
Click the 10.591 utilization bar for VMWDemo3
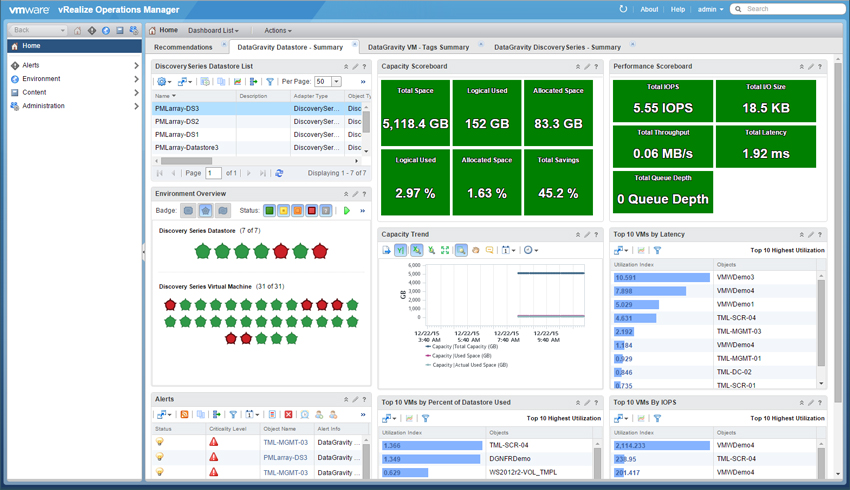tap(661, 278)
